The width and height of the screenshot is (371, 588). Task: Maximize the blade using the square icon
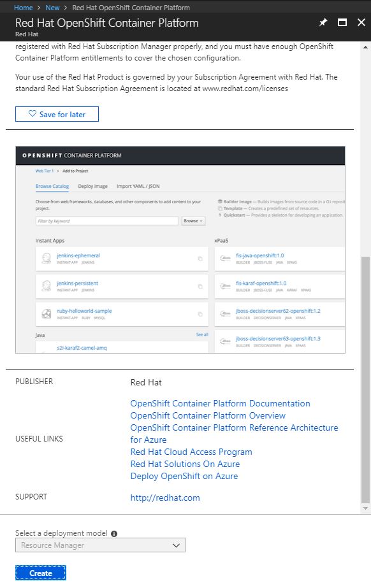point(342,22)
